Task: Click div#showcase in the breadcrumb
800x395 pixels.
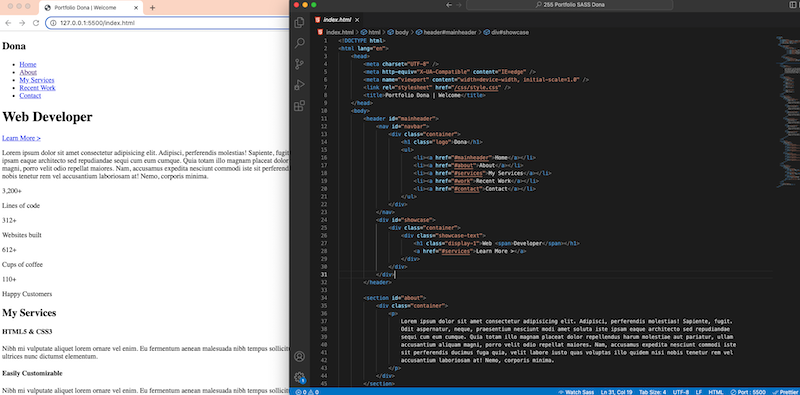Action: pos(510,32)
